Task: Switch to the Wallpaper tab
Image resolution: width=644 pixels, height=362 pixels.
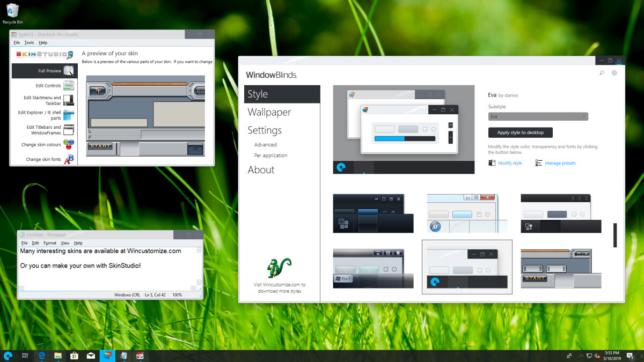Action: (269, 112)
